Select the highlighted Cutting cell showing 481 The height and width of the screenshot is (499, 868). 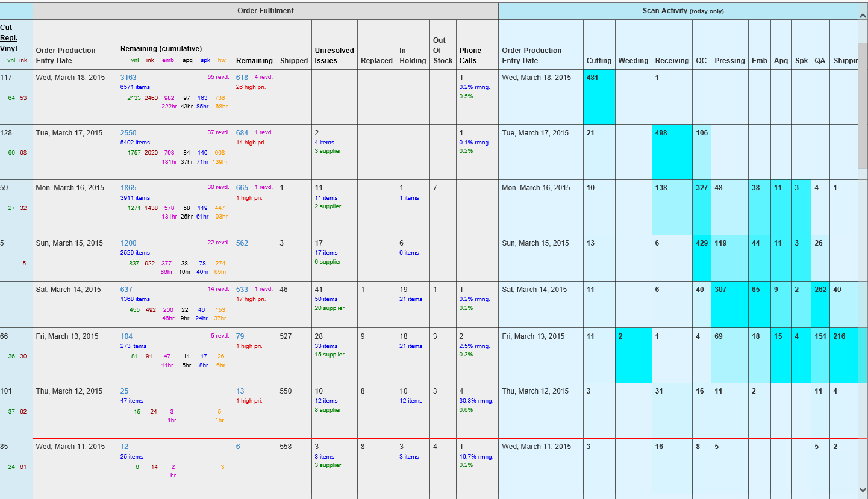coord(599,96)
